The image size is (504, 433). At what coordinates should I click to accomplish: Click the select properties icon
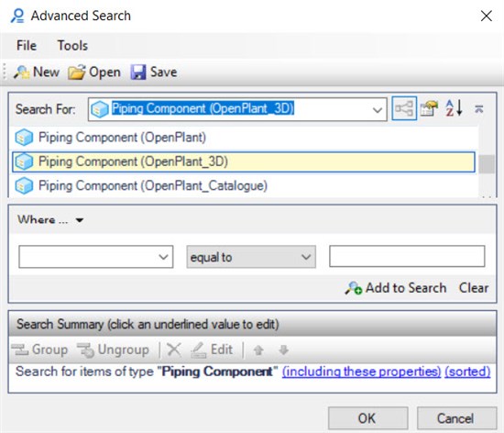click(x=429, y=108)
